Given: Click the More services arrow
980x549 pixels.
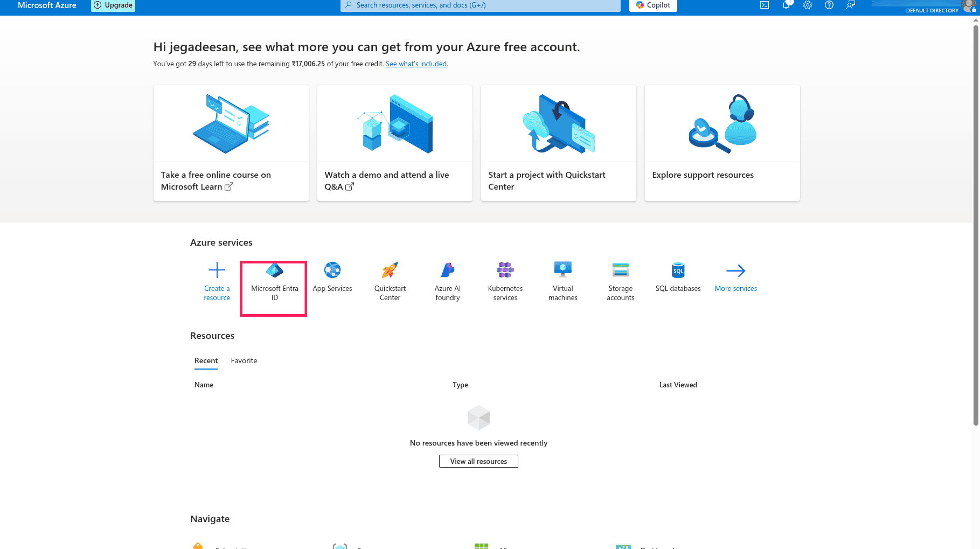Looking at the screenshot, I should pos(736,270).
